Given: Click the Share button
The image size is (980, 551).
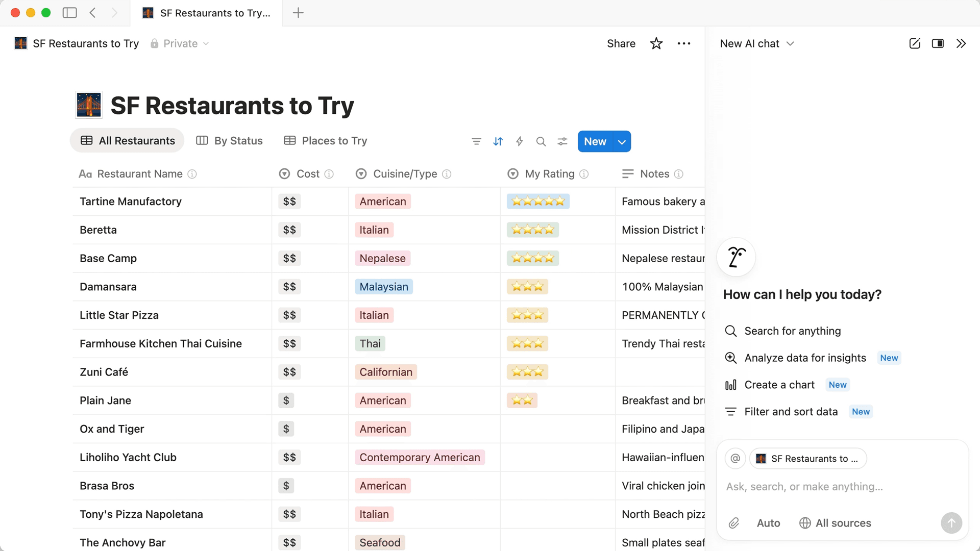Looking at the screenshot, I should pyautogui.click(x=621, y=43).
